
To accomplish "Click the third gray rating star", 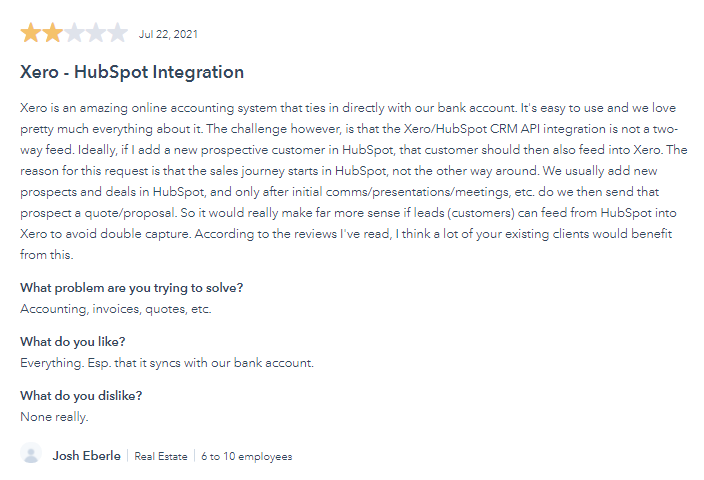I will (x=74, y=33).
